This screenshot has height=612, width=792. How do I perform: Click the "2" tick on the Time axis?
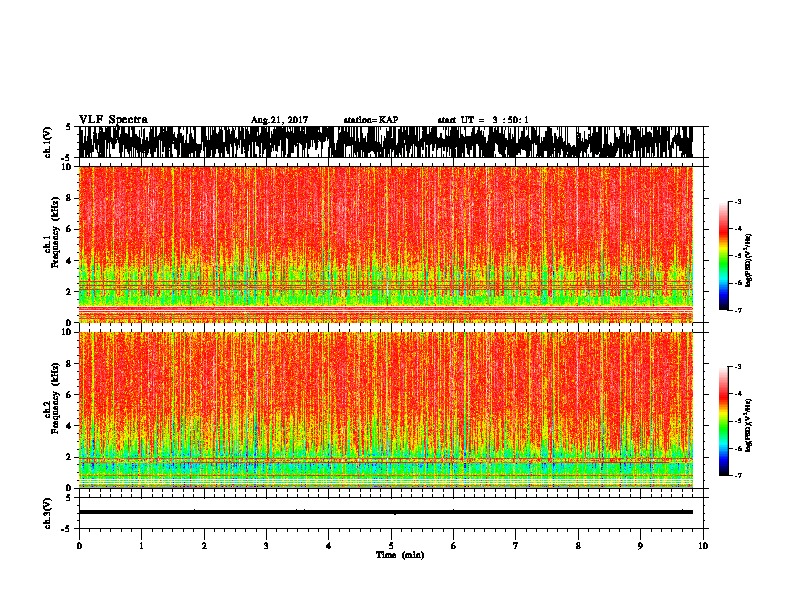pyautogui.click(x=204, y=546)
